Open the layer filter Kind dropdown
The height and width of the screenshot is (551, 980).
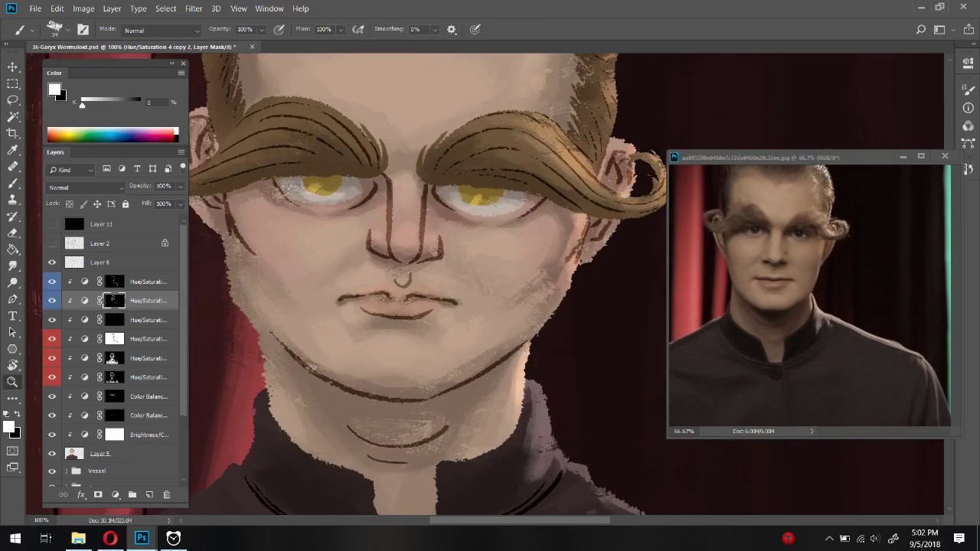pyautogui.click(x=71, y=170)
